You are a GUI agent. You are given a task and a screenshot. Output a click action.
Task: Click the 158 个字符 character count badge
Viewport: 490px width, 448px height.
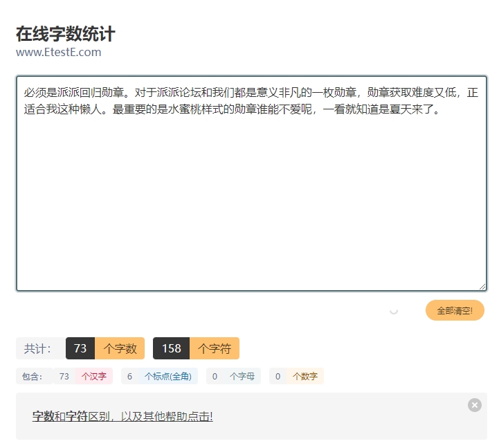[196, 348]
